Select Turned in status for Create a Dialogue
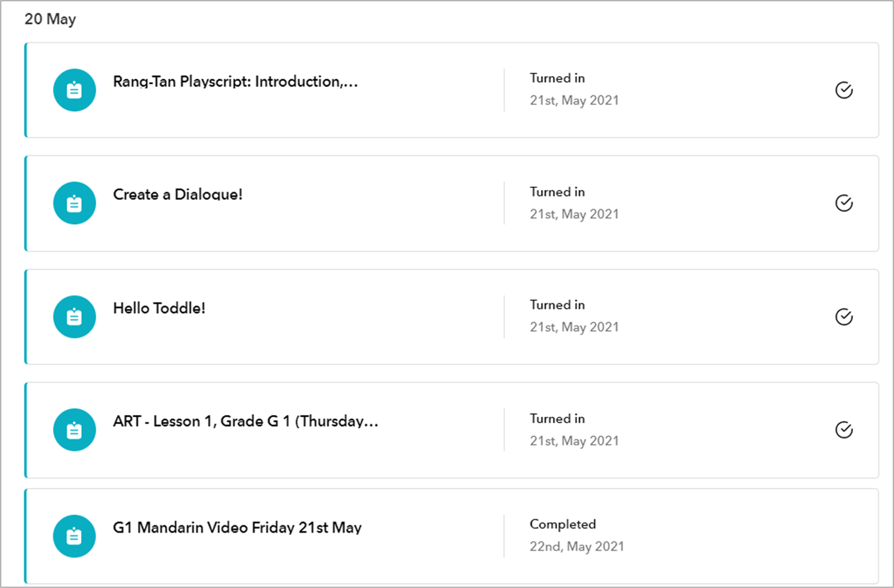 pyautogui.click(x=557, y=192)
